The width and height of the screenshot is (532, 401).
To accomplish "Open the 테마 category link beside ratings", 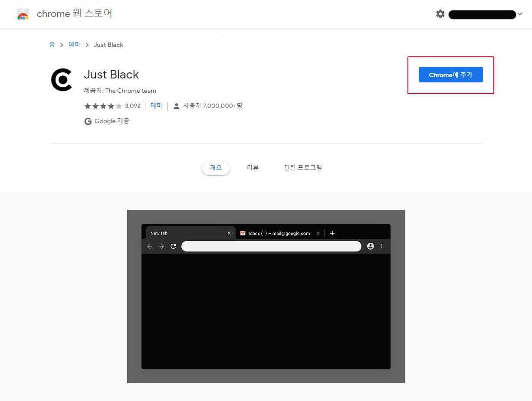I will coord(156,106).
